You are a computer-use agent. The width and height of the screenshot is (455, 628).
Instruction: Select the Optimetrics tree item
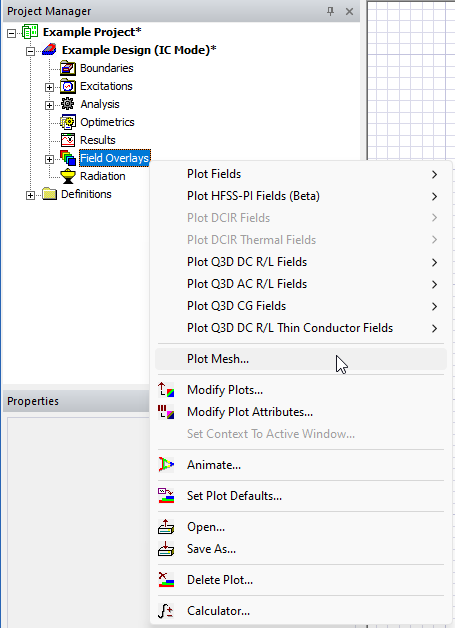point(107,122)
